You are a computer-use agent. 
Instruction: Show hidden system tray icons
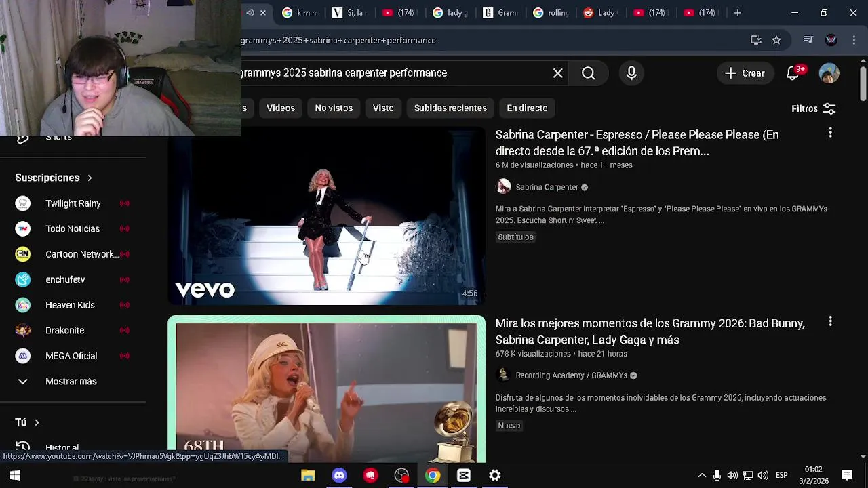tap(702, 475)
